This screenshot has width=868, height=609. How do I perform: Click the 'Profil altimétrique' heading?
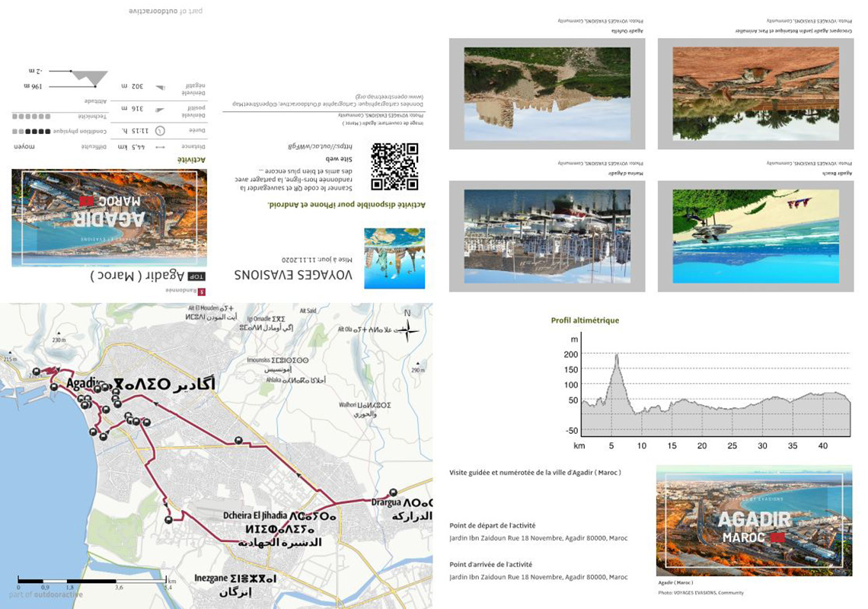[585, 320]
